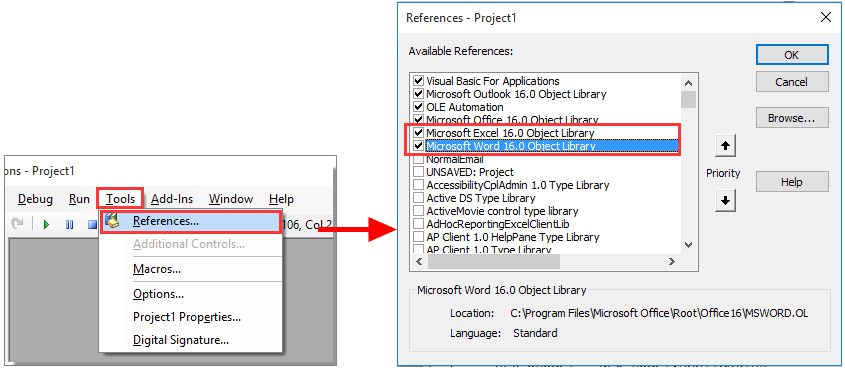This screenshot has height=370, width=845.
Task: Select the ActiveMovie control type library row
Action: (545, 211)
